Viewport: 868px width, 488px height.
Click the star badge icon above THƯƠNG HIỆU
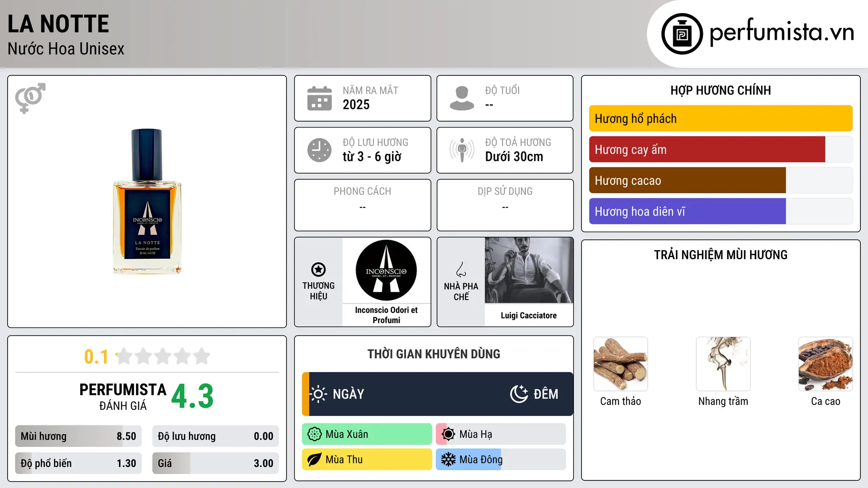coord(318,269)
